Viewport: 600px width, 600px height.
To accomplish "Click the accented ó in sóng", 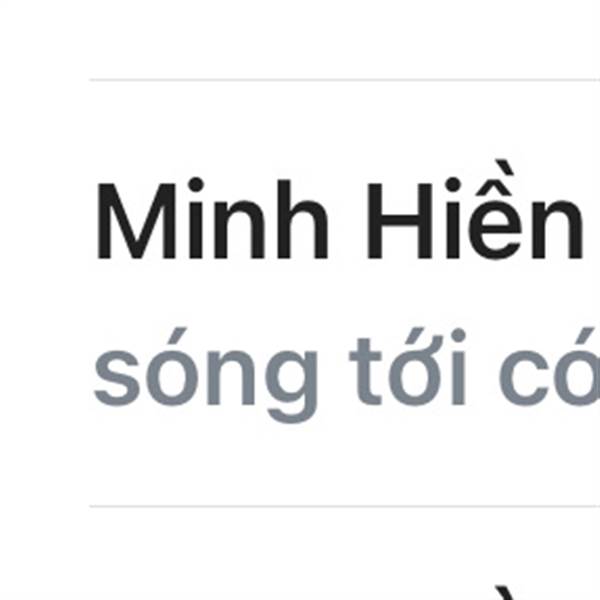I will [x=170, y=366].
